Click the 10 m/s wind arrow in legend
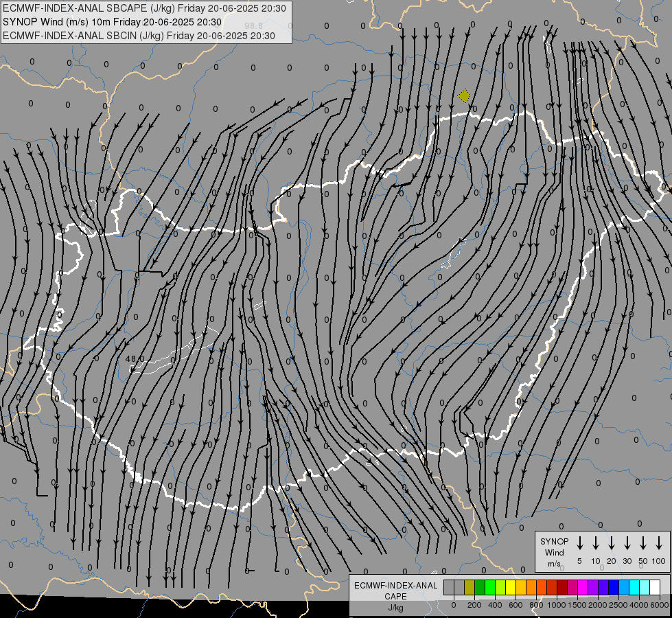 [x=595, y=543]
